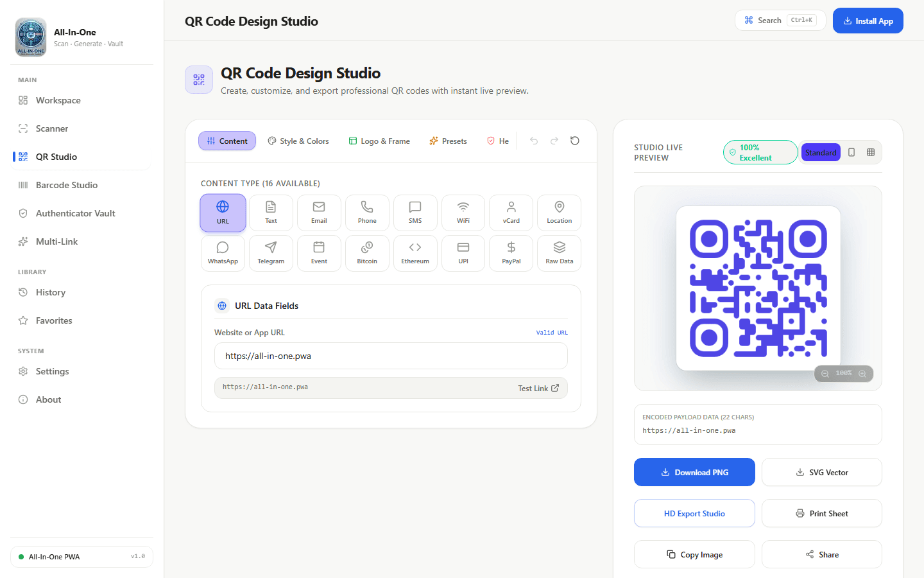924x578 pixels.
Task: Click the QR code preview image
Action: pyautogui.click(x=758, y=288)
